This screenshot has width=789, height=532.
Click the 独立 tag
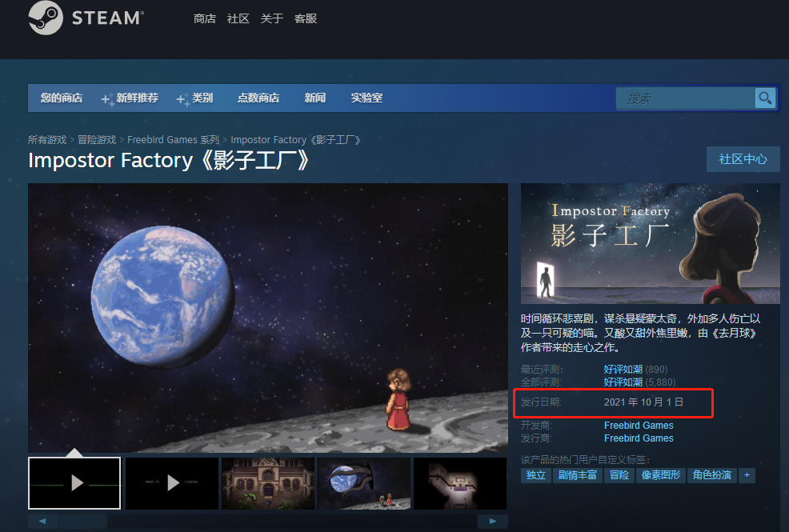click(x=536, y=475)
